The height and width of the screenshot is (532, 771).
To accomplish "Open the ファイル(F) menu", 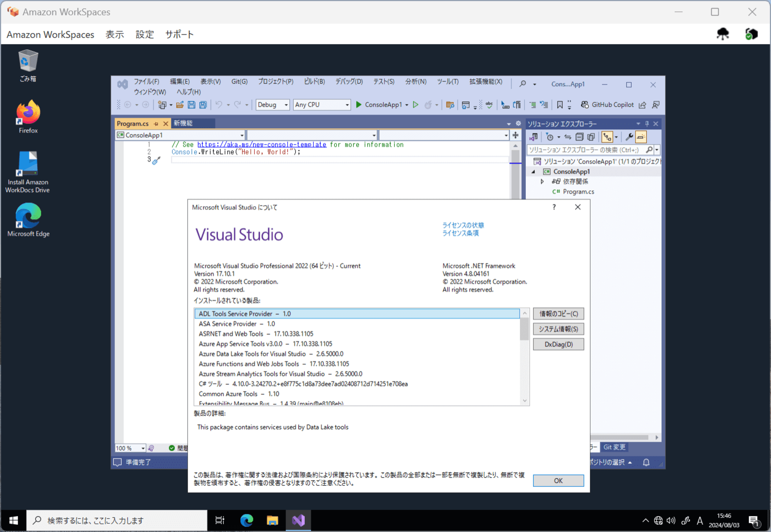I will pos(146,81).
